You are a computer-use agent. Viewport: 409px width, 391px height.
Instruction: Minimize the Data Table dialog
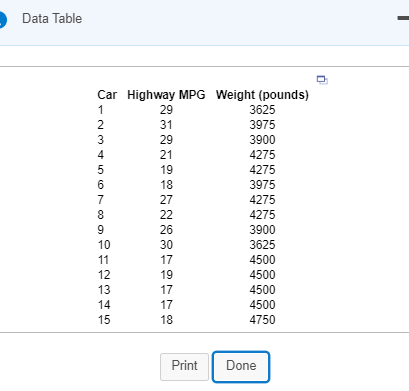403,18
